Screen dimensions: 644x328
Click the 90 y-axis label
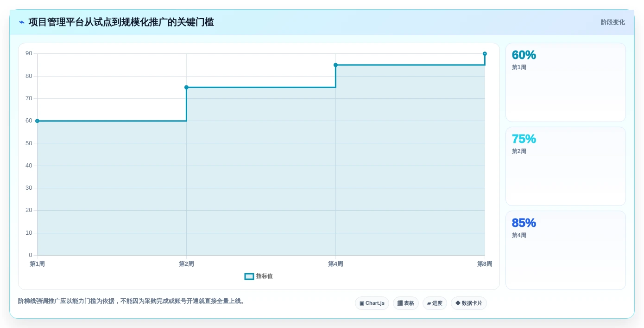click(29, 53)
